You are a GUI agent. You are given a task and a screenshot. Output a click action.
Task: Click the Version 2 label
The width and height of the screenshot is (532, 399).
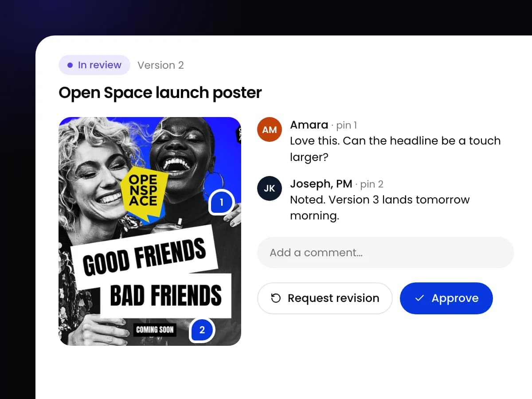click(160, 65)
